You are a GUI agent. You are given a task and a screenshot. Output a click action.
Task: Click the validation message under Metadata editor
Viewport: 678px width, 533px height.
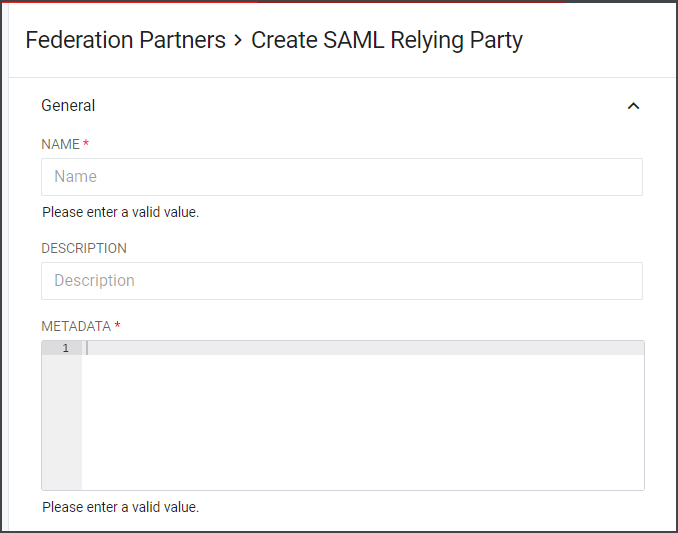(x=120, y=507)
